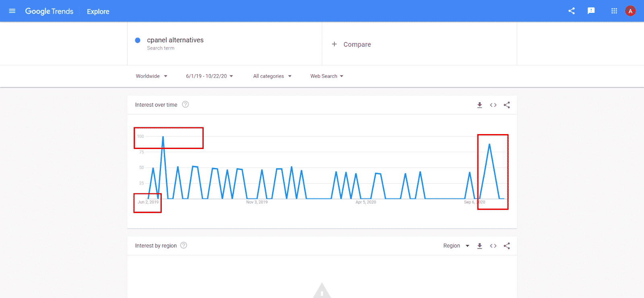The width and height of the screenshot is (644, 298).
Task: Open the send feedback icon
Action: 591,11
